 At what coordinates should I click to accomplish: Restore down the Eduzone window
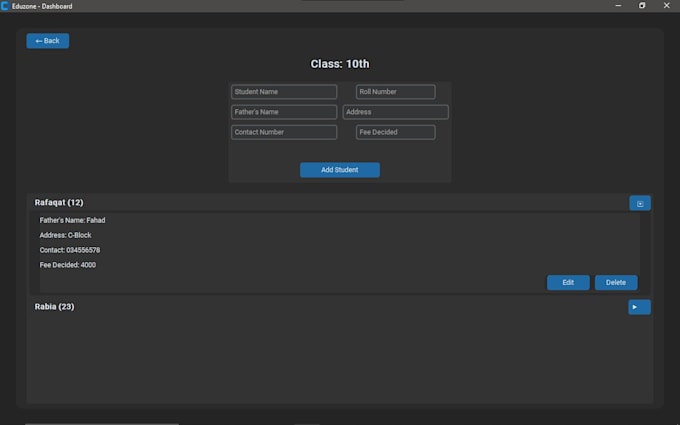(x=642, y=6)
